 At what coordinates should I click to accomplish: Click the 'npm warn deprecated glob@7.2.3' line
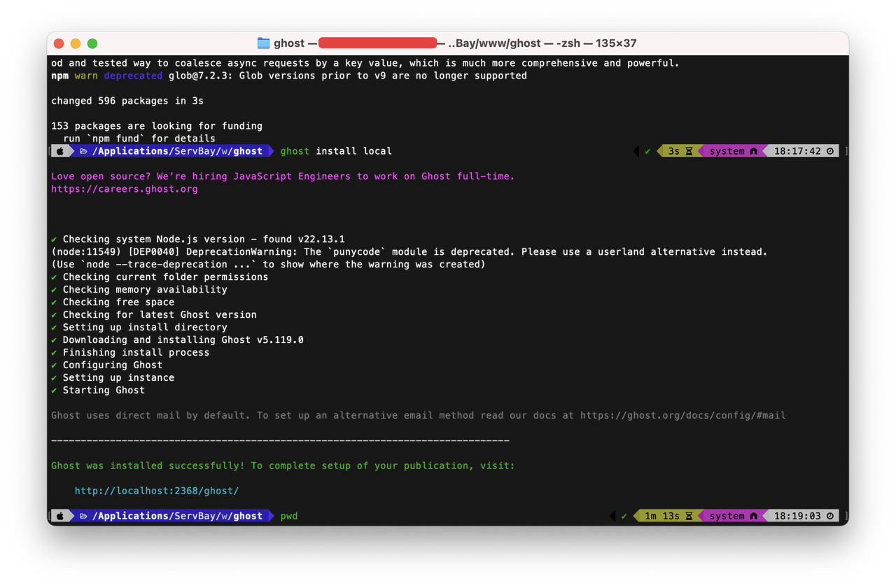pyautogui.click(x=289, y=76)
